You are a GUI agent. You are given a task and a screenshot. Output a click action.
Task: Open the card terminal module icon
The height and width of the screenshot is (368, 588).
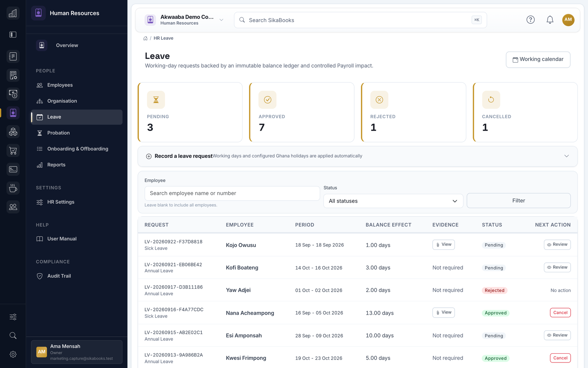[13, 169]
